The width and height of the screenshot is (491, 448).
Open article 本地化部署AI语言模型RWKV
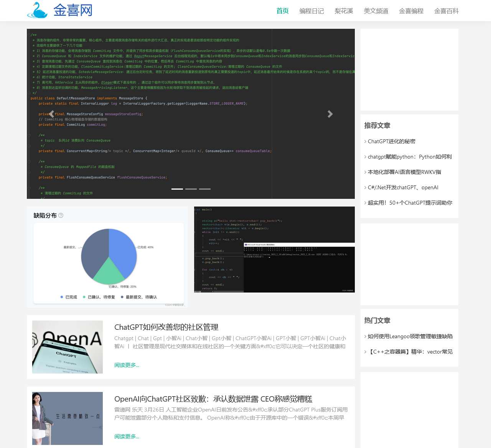[404, 172]
